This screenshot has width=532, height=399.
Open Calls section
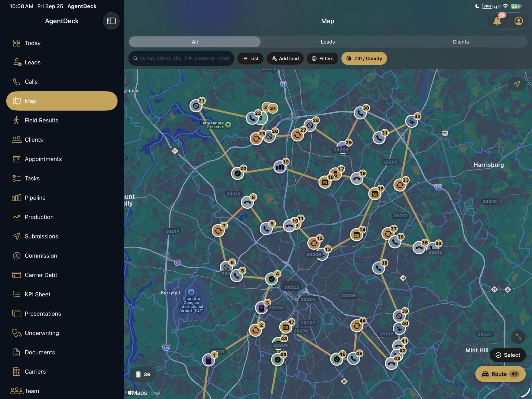[62, 82]
